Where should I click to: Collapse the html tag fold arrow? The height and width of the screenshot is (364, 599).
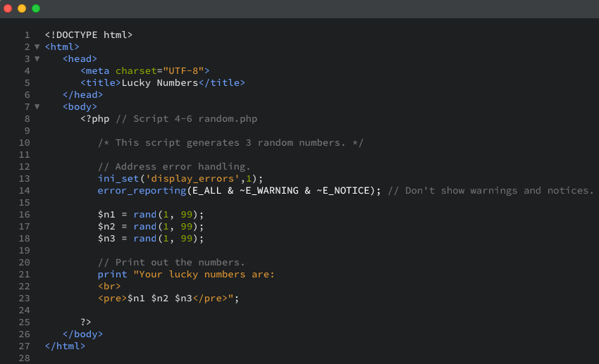pyautogui.click(x=37, y=47)
